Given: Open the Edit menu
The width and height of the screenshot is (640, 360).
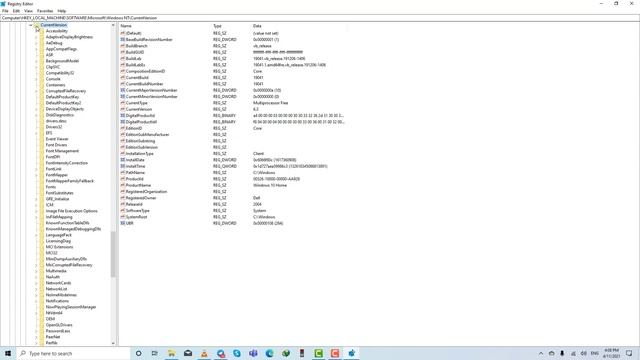Looking at the screenshot, I should tap(16, 11).
